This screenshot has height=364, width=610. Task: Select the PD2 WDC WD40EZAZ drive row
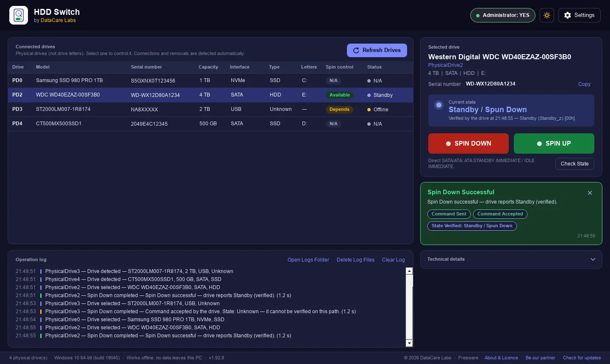[x=211, y=95]
